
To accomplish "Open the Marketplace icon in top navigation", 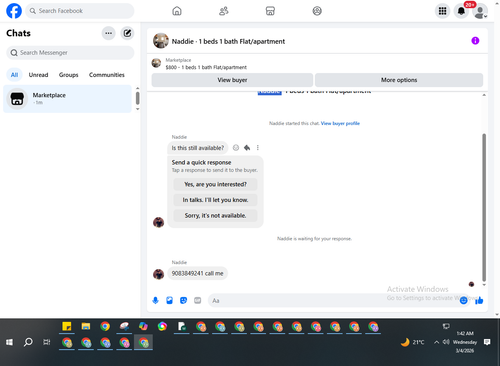I will (x=270, y=11).
